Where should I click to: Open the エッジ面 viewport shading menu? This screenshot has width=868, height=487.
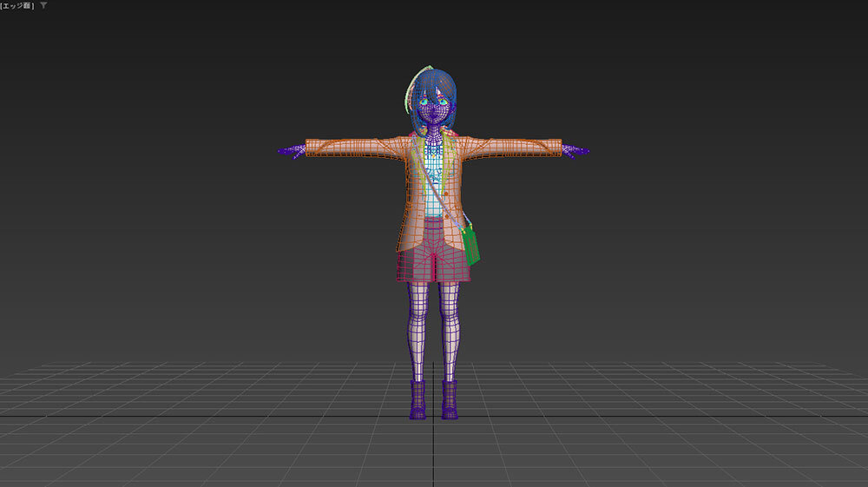coord(17,6)
